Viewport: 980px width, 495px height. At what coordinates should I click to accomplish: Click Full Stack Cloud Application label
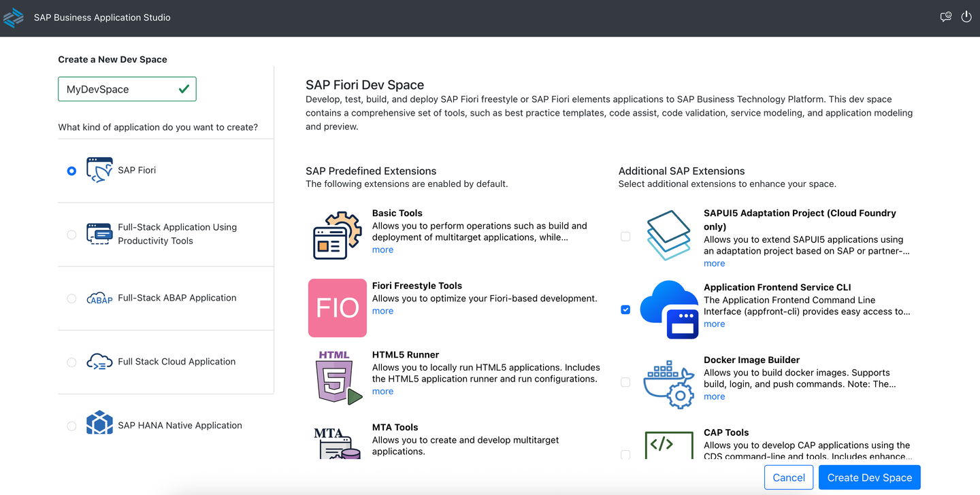point(177,362)
